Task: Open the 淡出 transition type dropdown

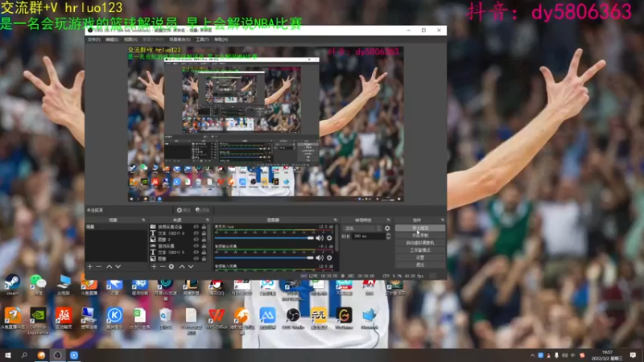Action: tap(362, 228)
